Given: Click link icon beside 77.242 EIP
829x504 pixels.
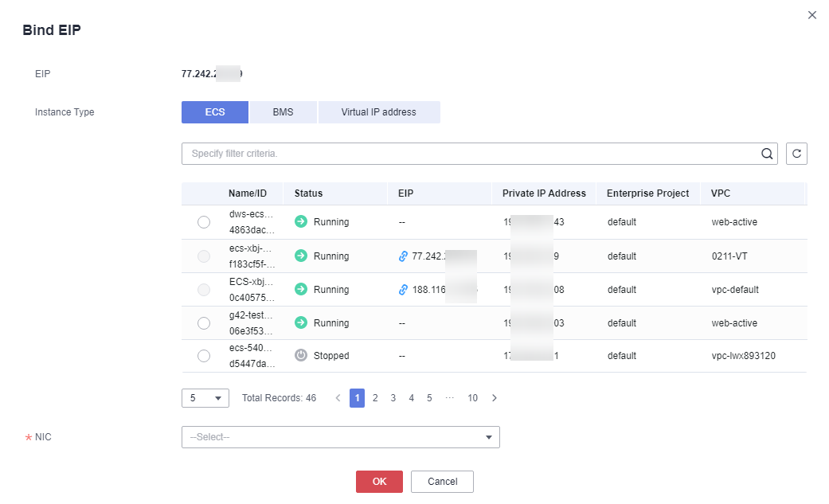Looking at the screenshot, I should 403,256.
